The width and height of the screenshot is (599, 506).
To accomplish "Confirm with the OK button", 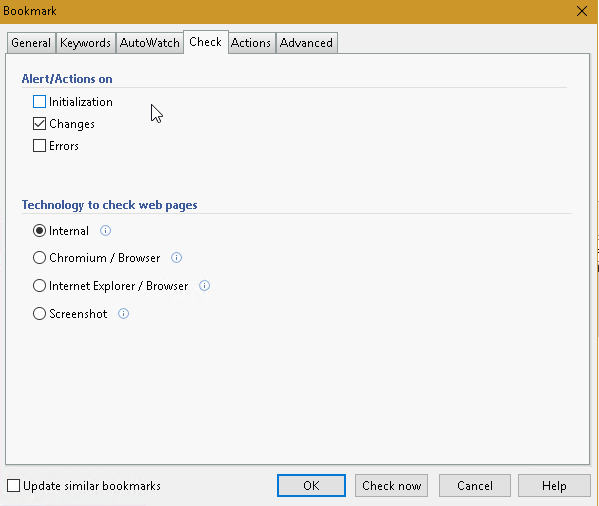I will click(x=311, y=486).
